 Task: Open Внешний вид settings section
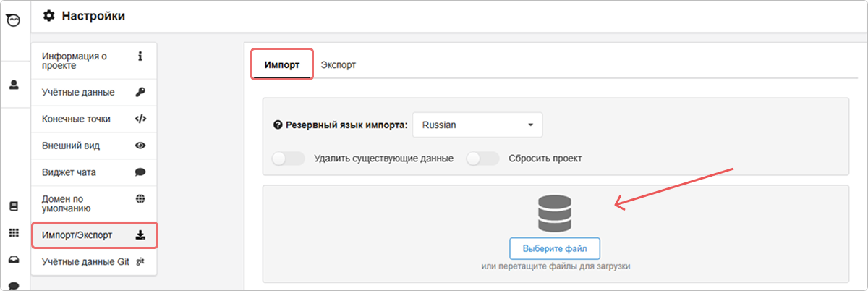(93, 145)
